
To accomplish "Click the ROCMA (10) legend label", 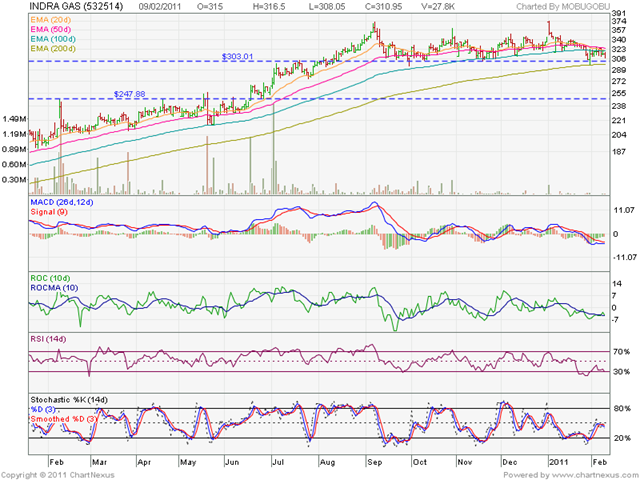I will pyautogui.click(x=54, y=288).
